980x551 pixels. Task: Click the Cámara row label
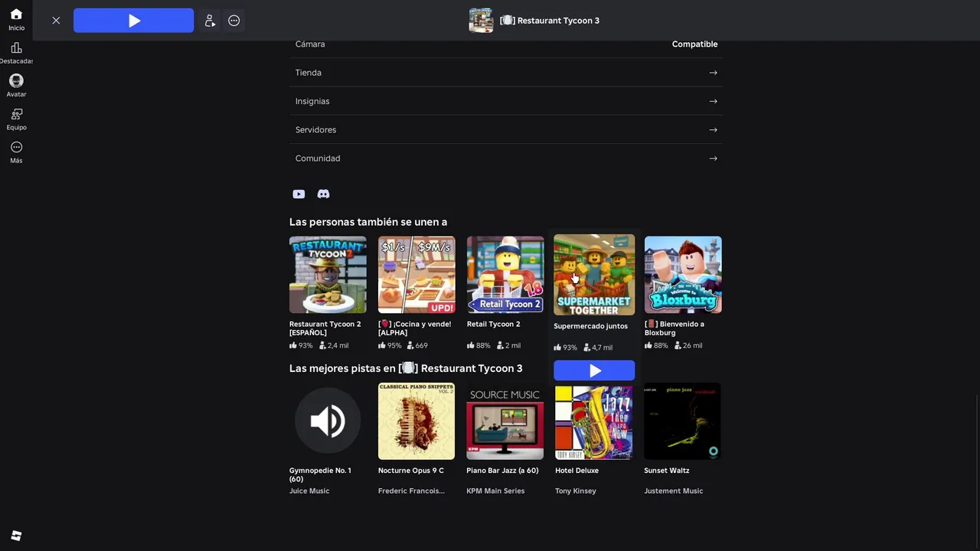pyautogui.click(x=310, y=44)
